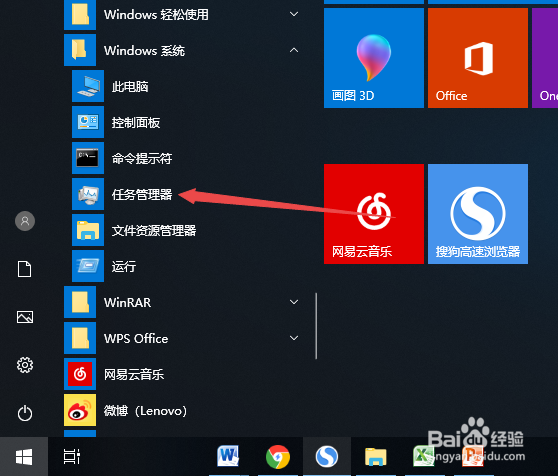The image size is (558, 476).
Task: Select the 任务管理器 text label
Action: [142, 195]
